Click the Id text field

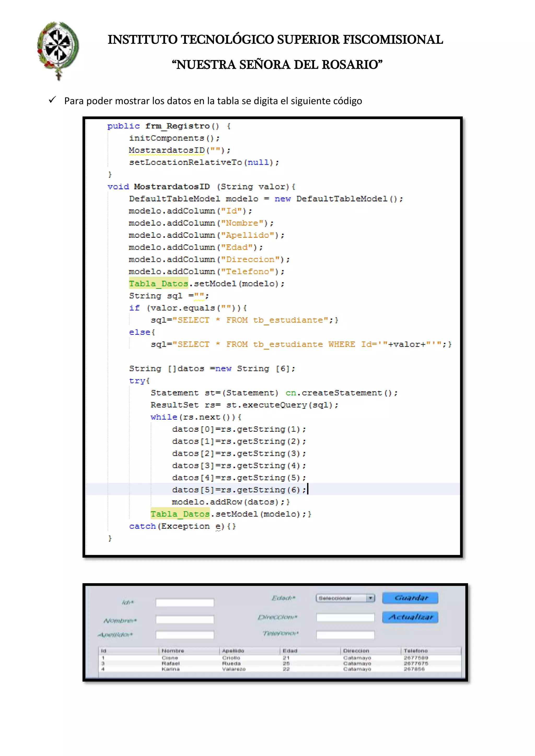coord(185,603)
